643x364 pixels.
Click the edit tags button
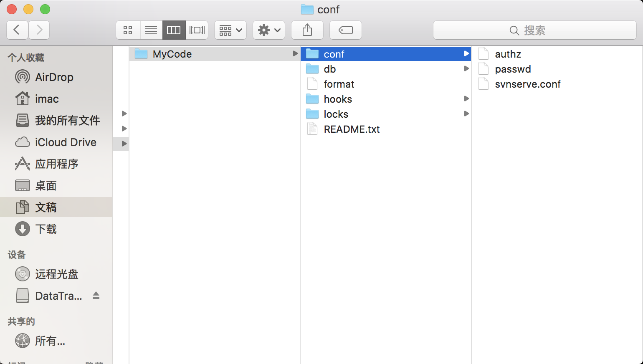(x=346, y=30)
